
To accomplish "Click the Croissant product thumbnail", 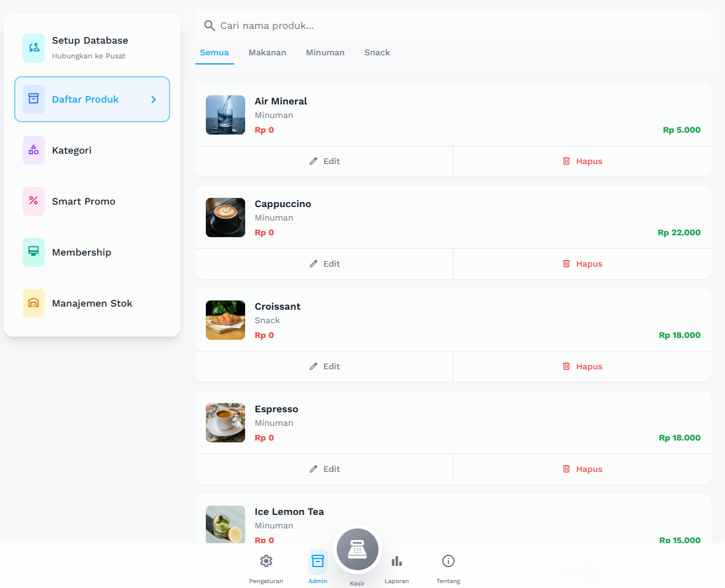I will point(225,320).
